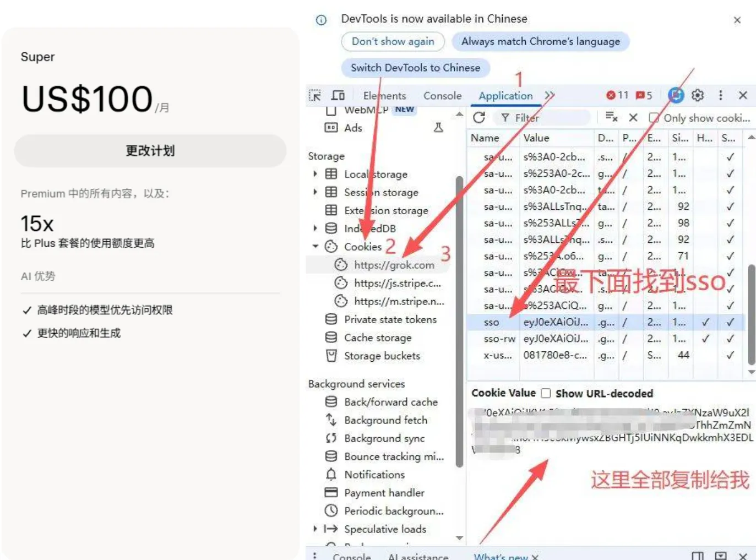This screenshot has width=756, height=560.
Task: Open the DevTools three-dot customize menu
Action: coord(720,95)
